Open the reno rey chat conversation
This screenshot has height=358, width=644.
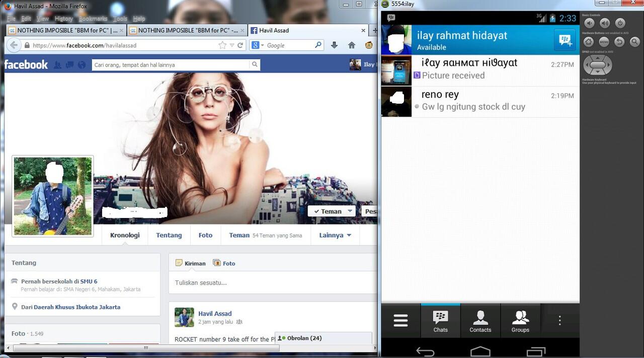pyautogui.click(x=480, y=101)
